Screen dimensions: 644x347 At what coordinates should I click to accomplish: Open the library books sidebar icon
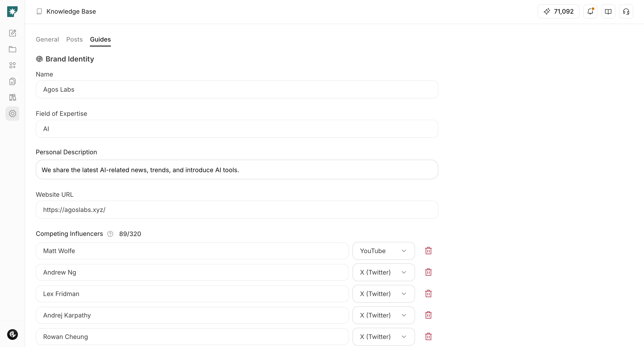13,97
